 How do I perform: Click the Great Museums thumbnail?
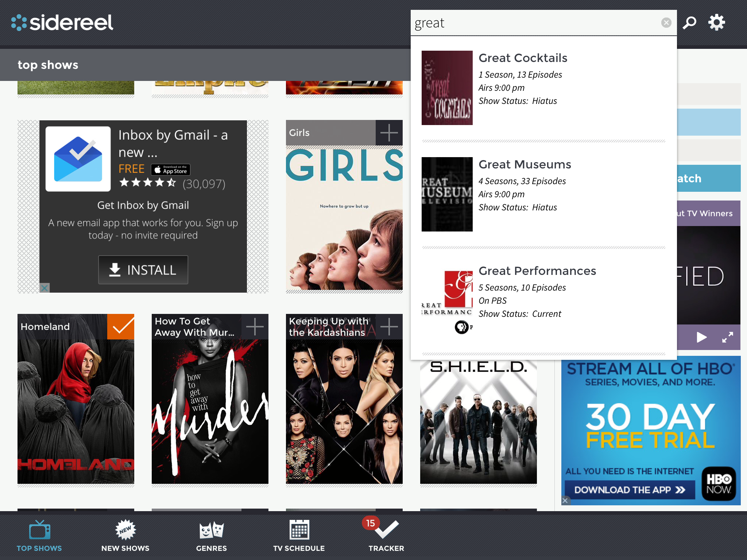pyautogui.click(x=447, y=194)
